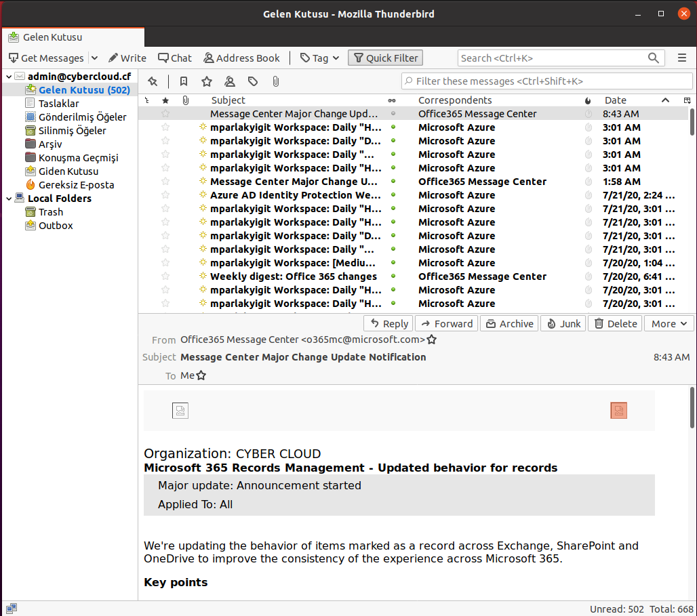Select the Trash local folder
The image size is (697, 616).
tap(51, 212)
